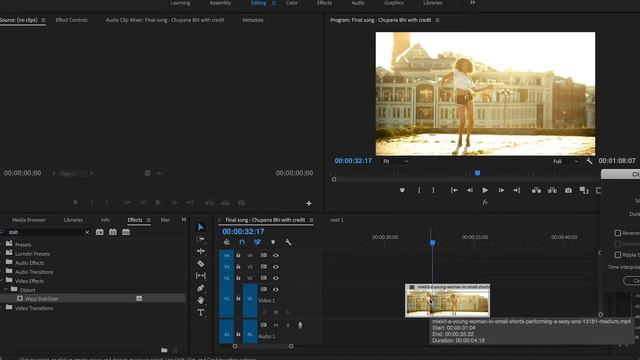Open Program Monitor settings wrench
The width and height of the screenshot is (640, 360).
click(589, 161)
